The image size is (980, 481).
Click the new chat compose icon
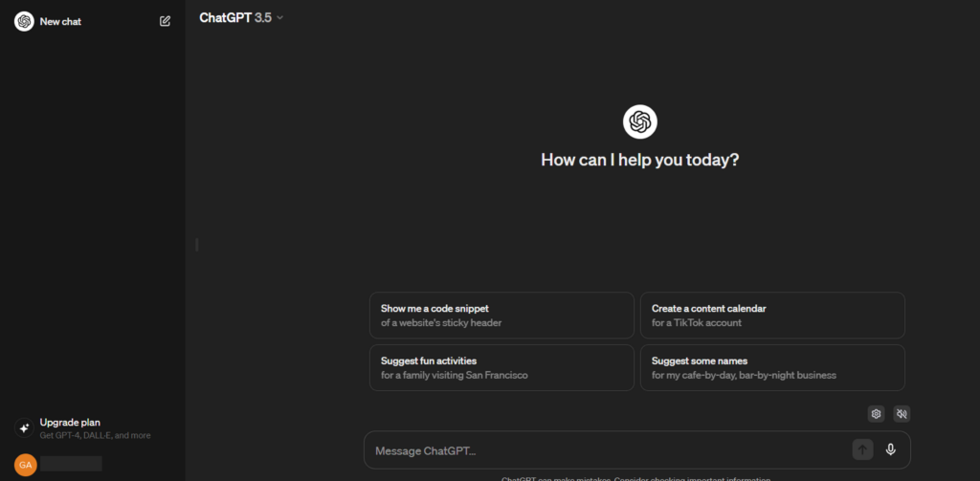tap(165, 21)
